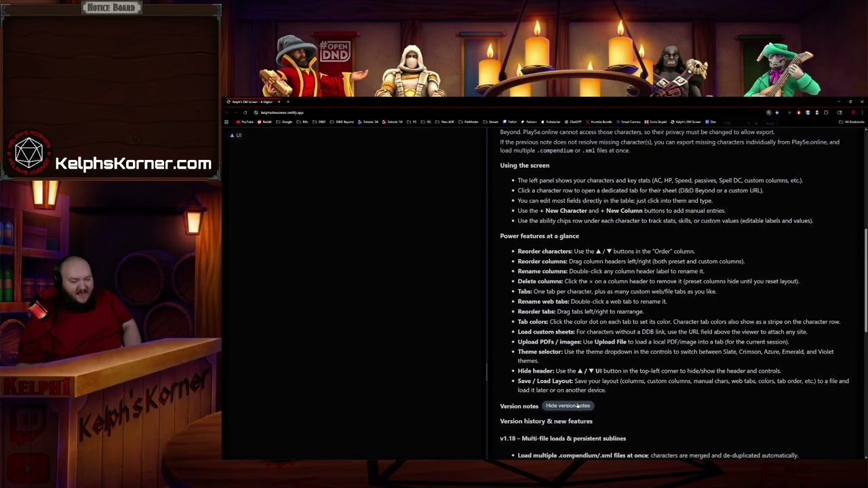The width and height of the screenshot is (868, 488).
Task: Click the site info icon in address bar
Action: coord(256,113)
